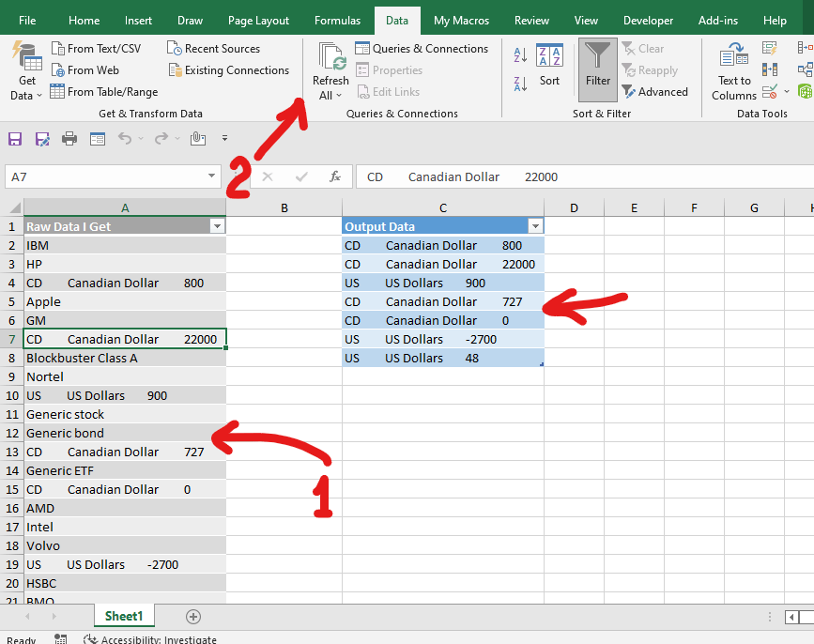The height and width of the screenshot is (644, 814).
Task: Click the Undo arrow
Action: [125, 138]
